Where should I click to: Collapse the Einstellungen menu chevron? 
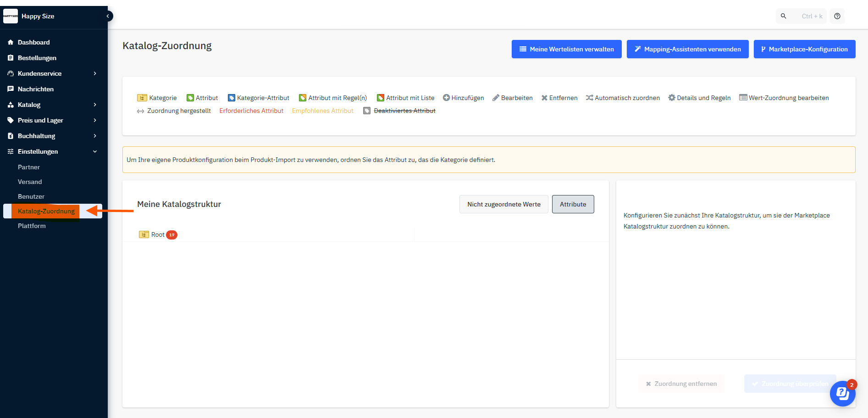95,151
